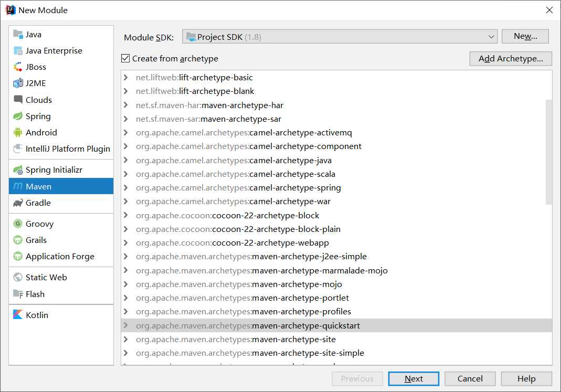Uncheck Create from archetype checkbox

click(125, 58)
